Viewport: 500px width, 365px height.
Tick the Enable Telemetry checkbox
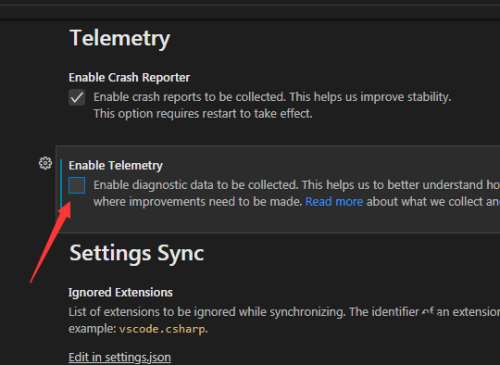click(77, 185)
